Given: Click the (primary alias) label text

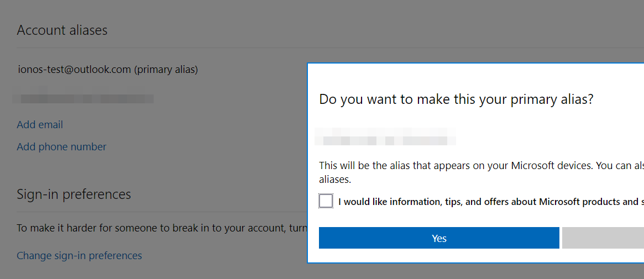Looking at the screenshot, I should point(166,70).
